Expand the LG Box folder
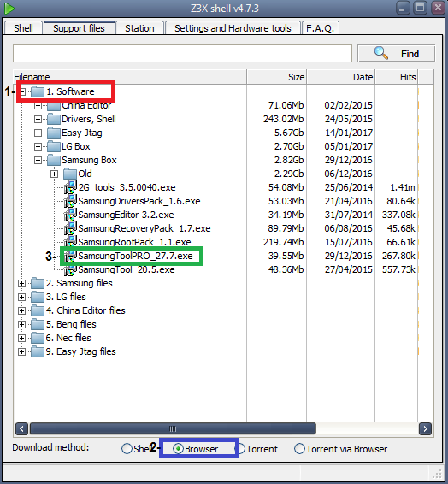 [x=38, y=146]
